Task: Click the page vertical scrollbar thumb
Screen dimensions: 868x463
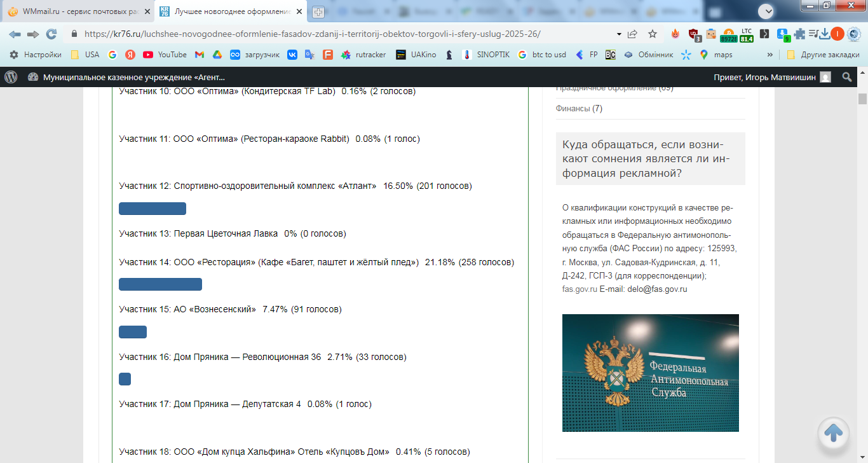Action: click(x=862, y=99)
